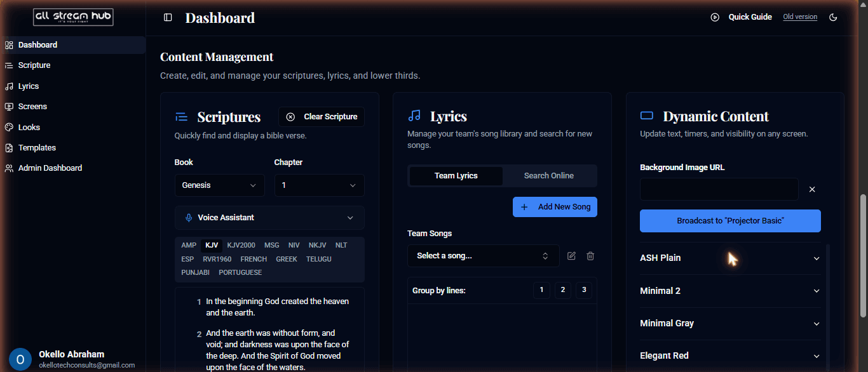Click the Scriptures heading list icon
The height and width of the screenshot is (372, 868).
point(181,117)
